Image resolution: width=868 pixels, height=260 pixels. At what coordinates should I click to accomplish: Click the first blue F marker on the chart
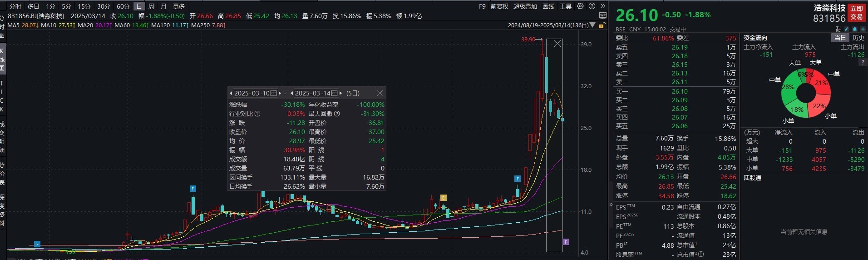click(37, 244)
